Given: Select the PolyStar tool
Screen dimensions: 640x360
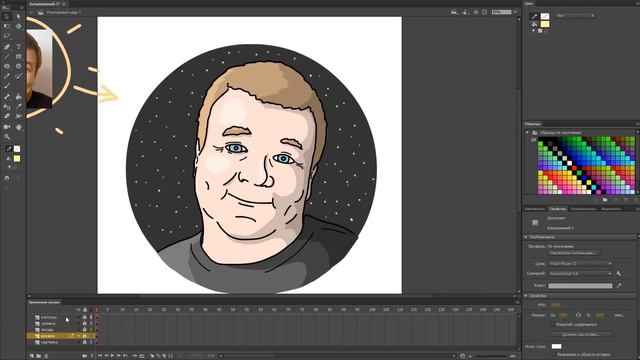Looking at the screenshot, I should 18,66.
